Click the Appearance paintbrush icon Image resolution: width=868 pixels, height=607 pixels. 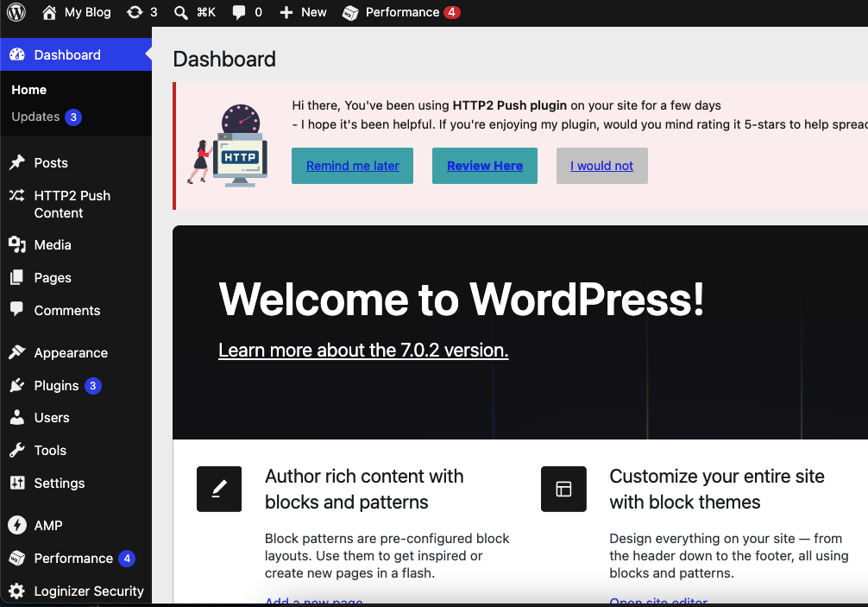click(x=17, y=351)
